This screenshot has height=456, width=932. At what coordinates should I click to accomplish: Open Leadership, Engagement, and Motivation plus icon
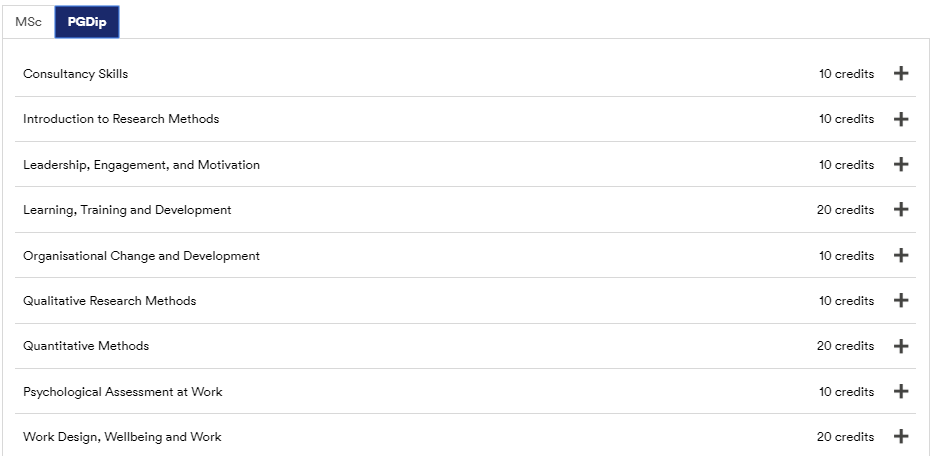(901, 164)
